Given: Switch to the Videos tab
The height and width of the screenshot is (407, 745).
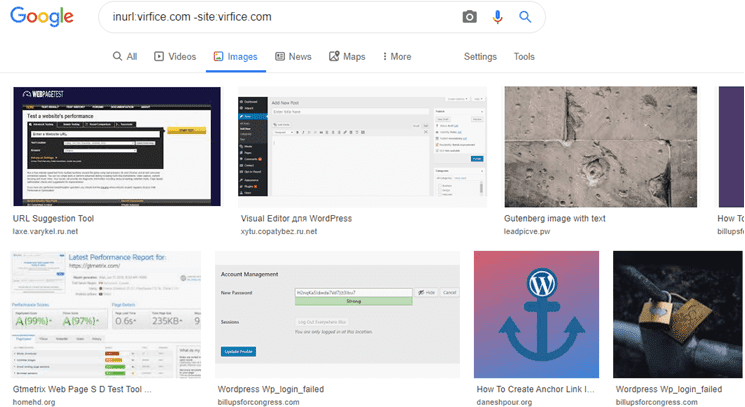Looking at the screenshot, I should pos(175,57).
